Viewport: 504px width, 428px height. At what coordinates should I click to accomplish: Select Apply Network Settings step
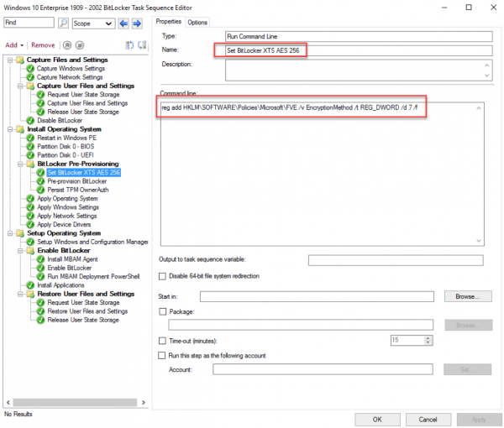[67, 216]
